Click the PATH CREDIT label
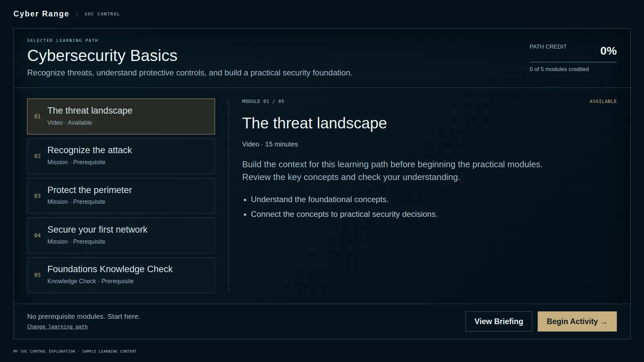This screenshot has width=644, height=362. point(548,47)
